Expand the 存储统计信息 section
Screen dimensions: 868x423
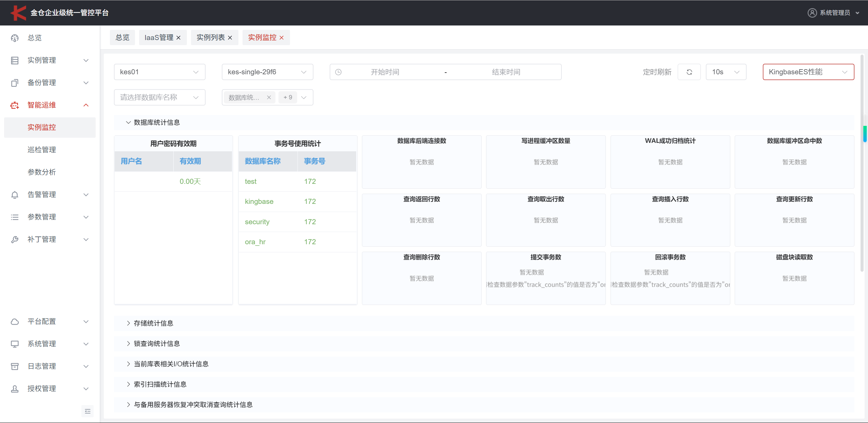click(x=153, y=323)
